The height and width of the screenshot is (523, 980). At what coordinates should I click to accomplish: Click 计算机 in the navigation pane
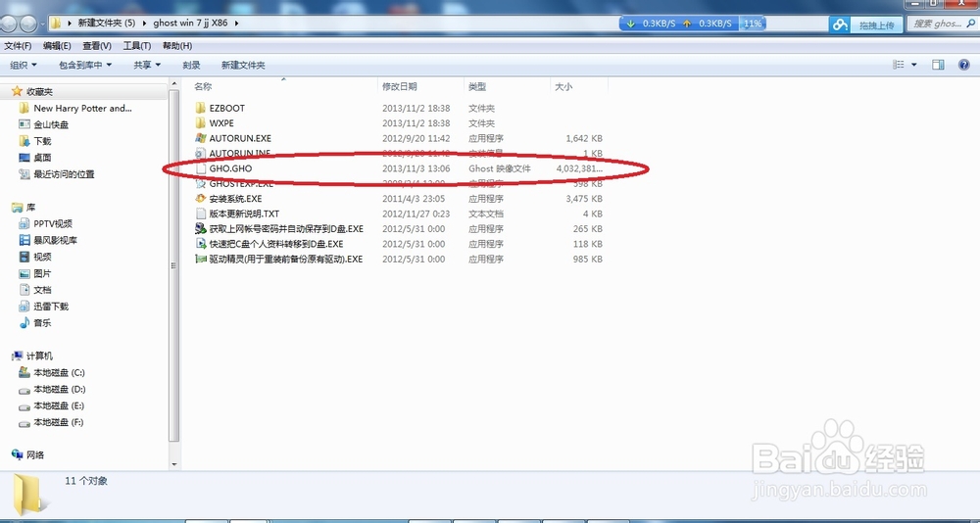[39, 357]
